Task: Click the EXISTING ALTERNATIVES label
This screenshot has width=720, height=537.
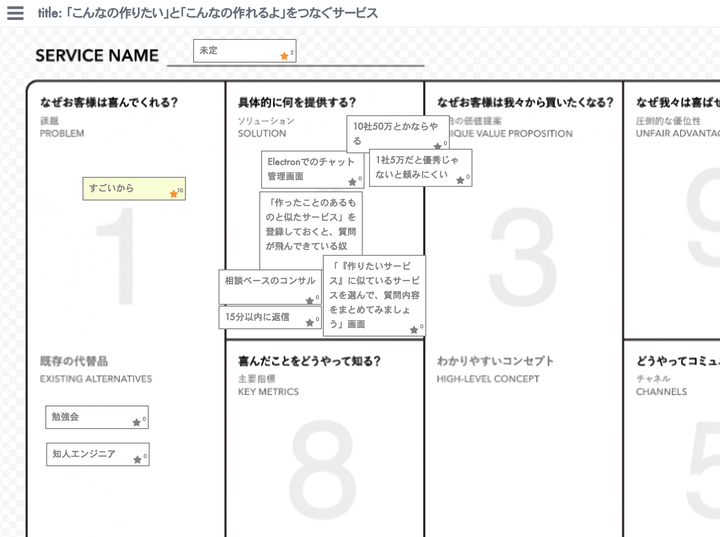Action: tap(96, 379)
